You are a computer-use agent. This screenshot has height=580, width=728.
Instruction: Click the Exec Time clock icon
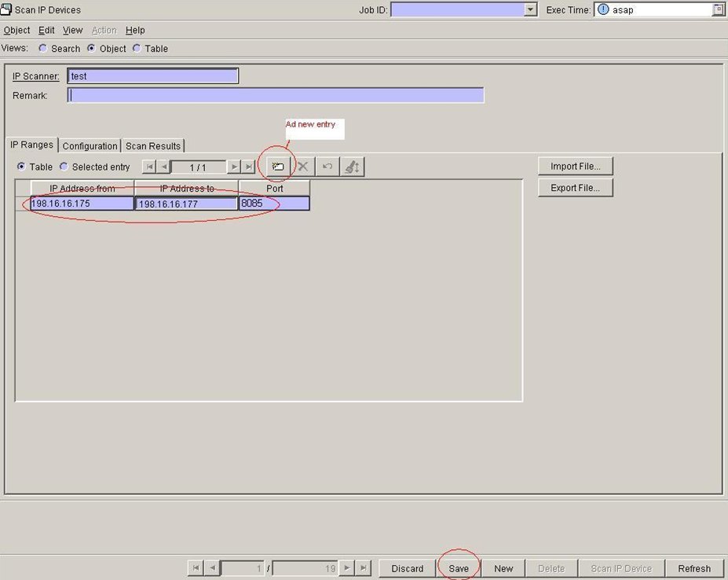602,9
